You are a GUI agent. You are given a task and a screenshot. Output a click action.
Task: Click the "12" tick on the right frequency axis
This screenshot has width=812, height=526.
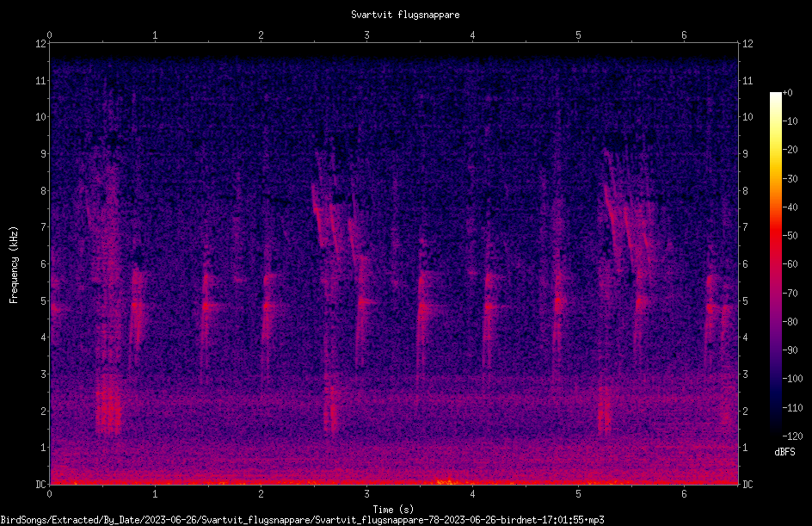click(x=747, y=44)
